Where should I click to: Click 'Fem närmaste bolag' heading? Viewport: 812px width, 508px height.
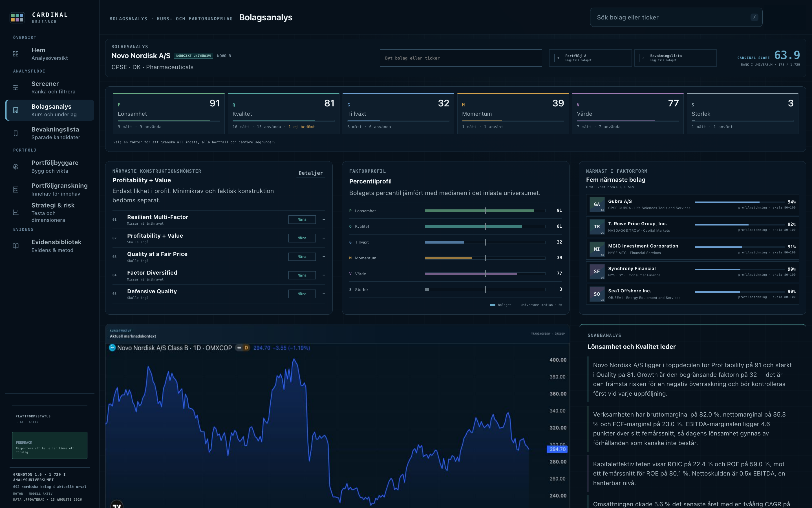pos(616,180)
